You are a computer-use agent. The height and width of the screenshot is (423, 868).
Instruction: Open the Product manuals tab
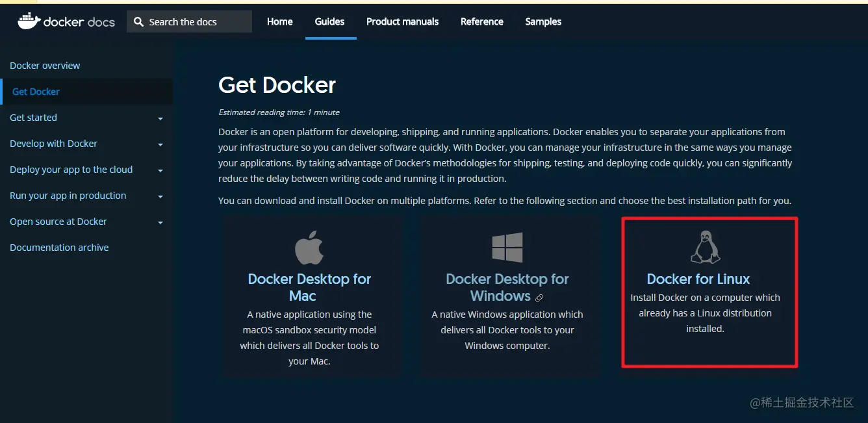pos(402,21)
